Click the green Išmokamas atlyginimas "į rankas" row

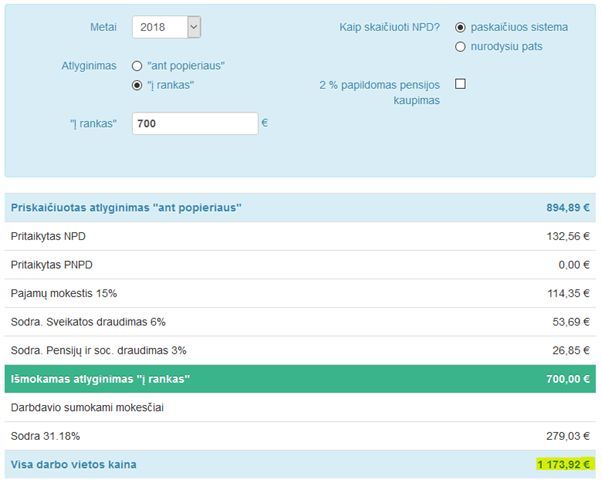tap(300, 379)
